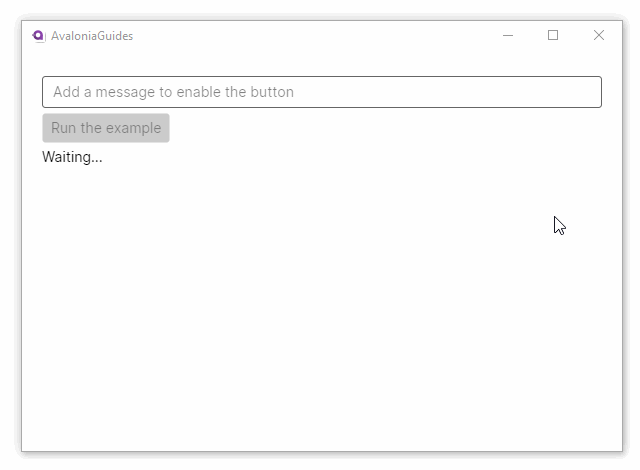Image resolution: width=640 pixels, height=470 pixels.
Task: Click the dash minimize icon
Action: point(508,36)
